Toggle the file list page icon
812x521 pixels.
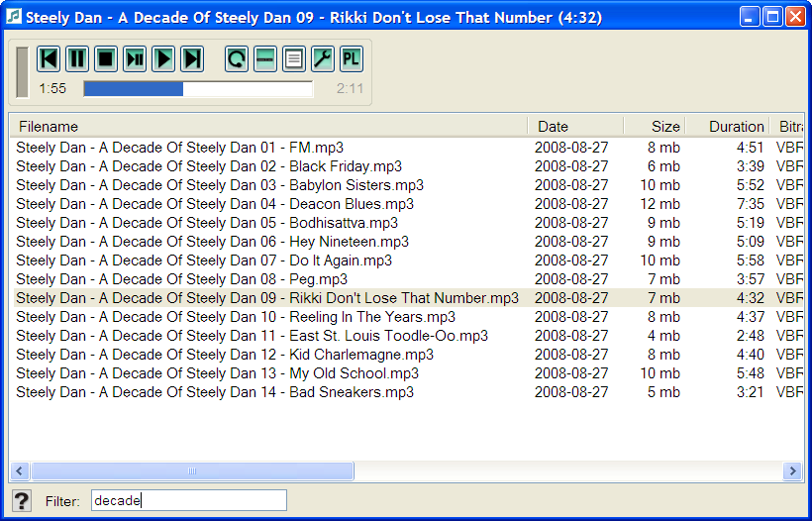pos(294,59)
